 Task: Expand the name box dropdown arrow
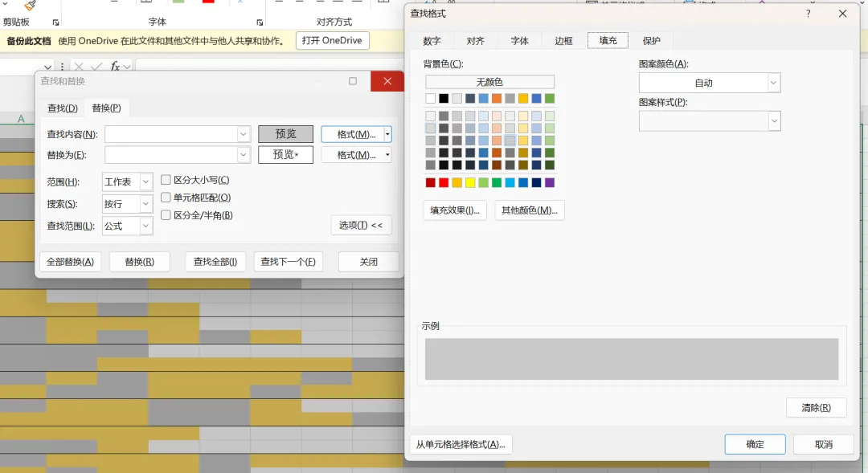(47, 67)
